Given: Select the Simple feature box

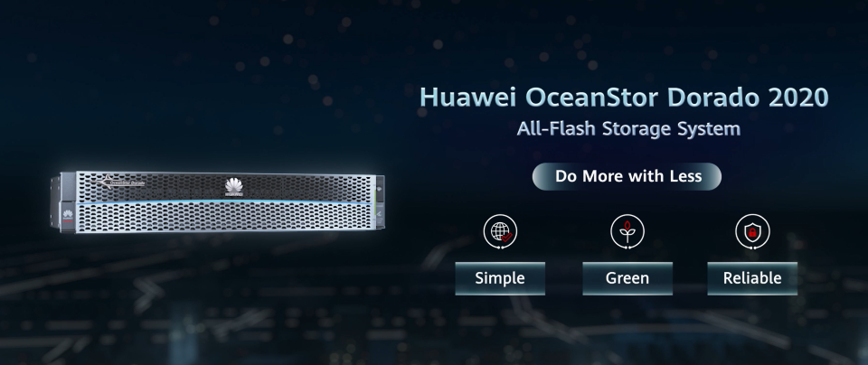Looking at the screenshot, I should point(500,278).
